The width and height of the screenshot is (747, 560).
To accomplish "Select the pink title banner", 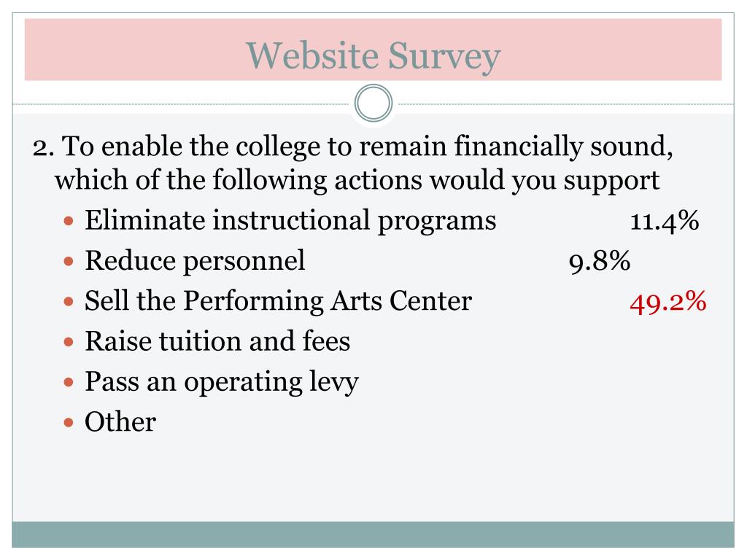I will [x=373, y=50].
